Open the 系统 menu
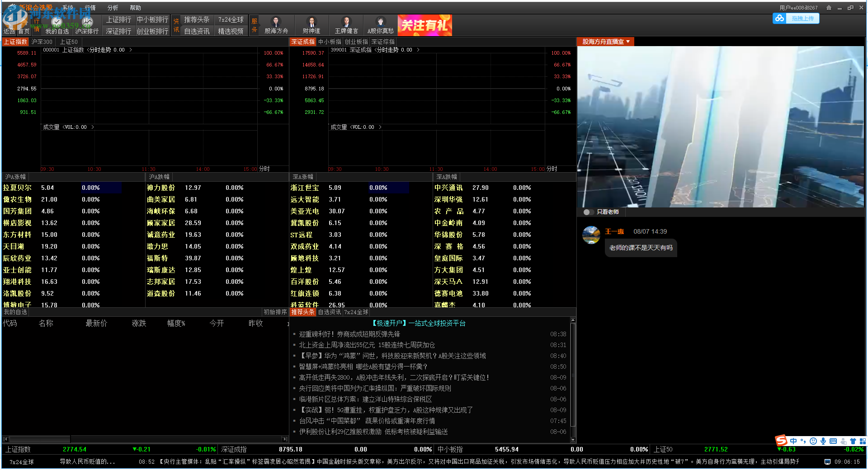Screen dimensions: 868x470 pyautogui.click(x=68, y=8)
